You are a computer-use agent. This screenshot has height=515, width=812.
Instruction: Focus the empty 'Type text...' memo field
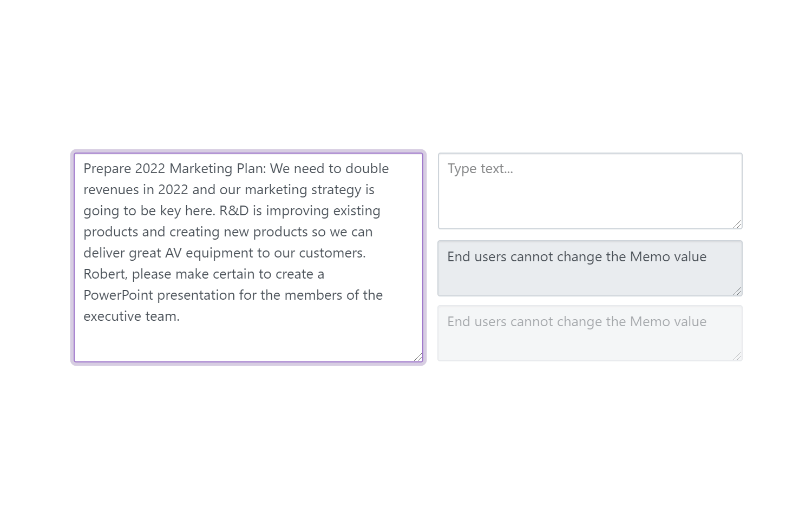coord(590,191)
